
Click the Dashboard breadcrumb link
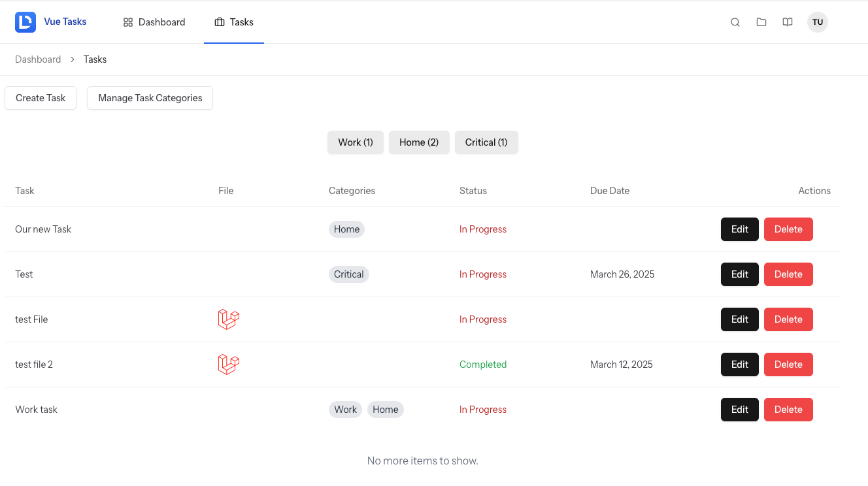coord(38,59)
